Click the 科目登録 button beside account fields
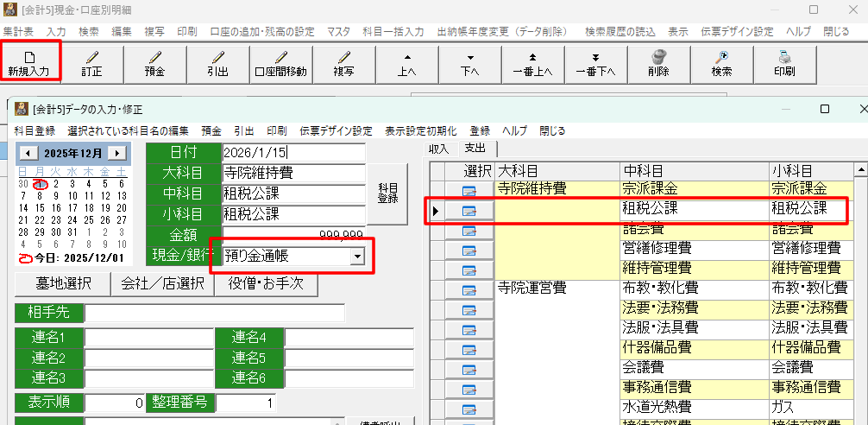This screenshot has height=425, width=868. 388,193
